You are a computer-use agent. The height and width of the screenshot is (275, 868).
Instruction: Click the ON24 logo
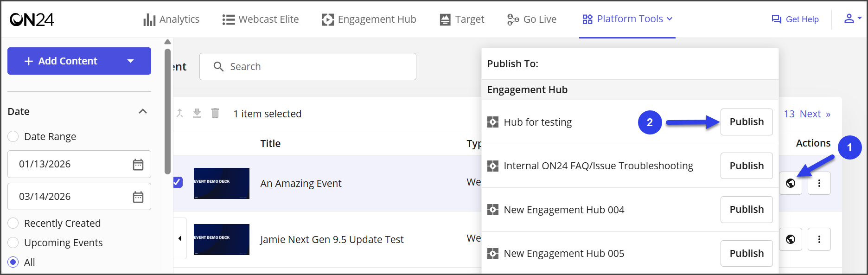[x=32, y=19]
